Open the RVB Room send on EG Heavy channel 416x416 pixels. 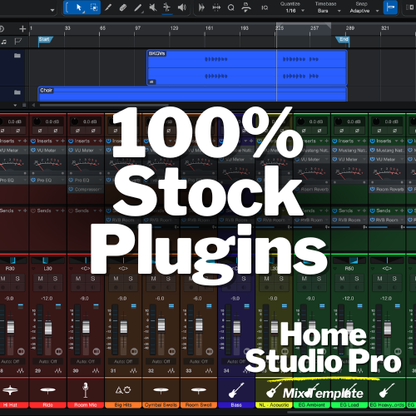pyautogui.click(x=387, y=220)
